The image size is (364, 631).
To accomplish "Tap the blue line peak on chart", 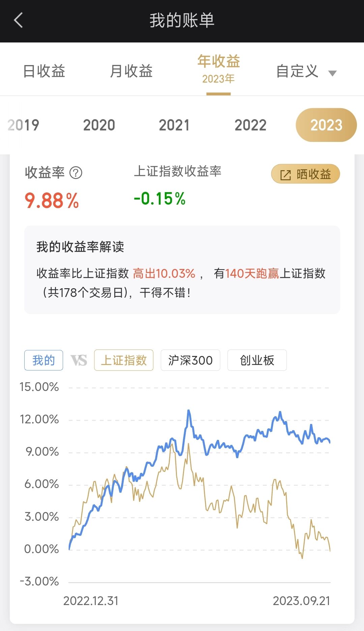I will pos(189,411).
